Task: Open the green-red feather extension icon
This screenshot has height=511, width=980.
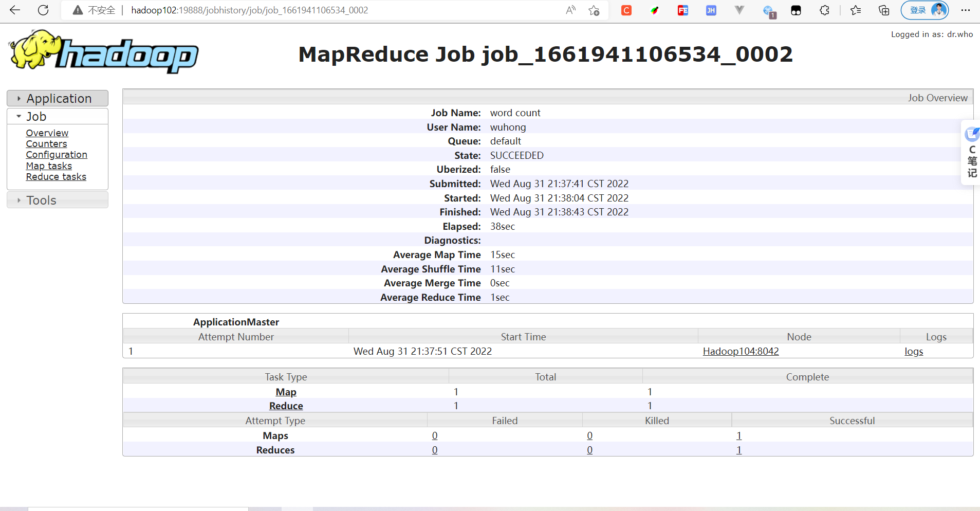Action: click(655, 10)
